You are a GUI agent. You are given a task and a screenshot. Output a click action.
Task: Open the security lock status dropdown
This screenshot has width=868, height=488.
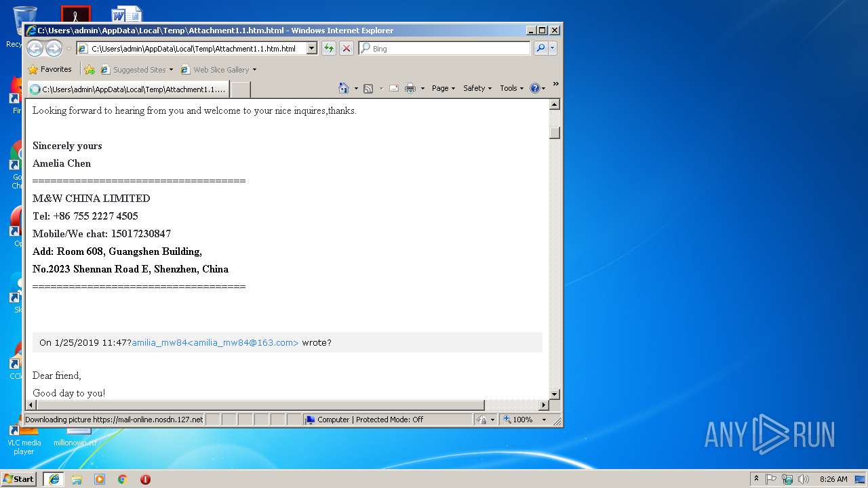(x=485, y=420)
